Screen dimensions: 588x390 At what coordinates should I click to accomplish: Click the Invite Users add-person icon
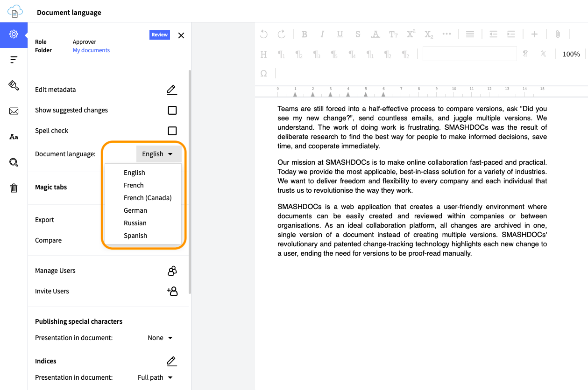click(x=172, y=291)
